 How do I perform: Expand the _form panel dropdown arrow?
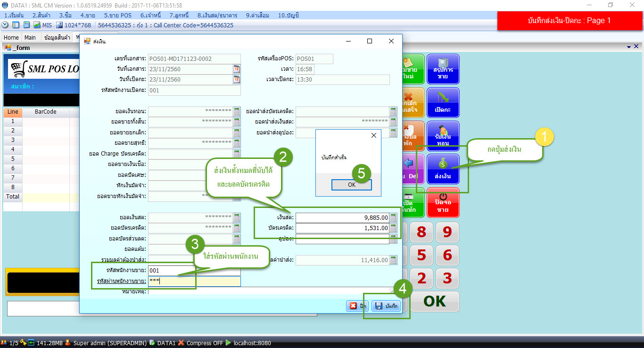point(629,47)
